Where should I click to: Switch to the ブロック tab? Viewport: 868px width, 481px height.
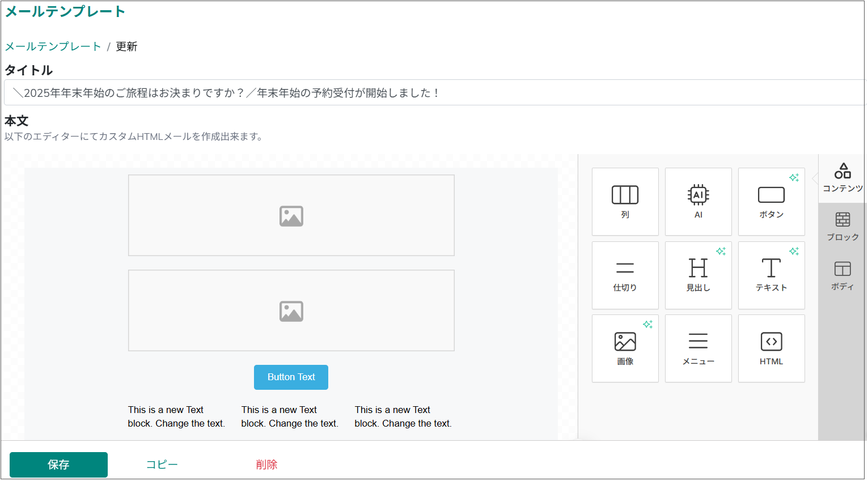(842, 227)
